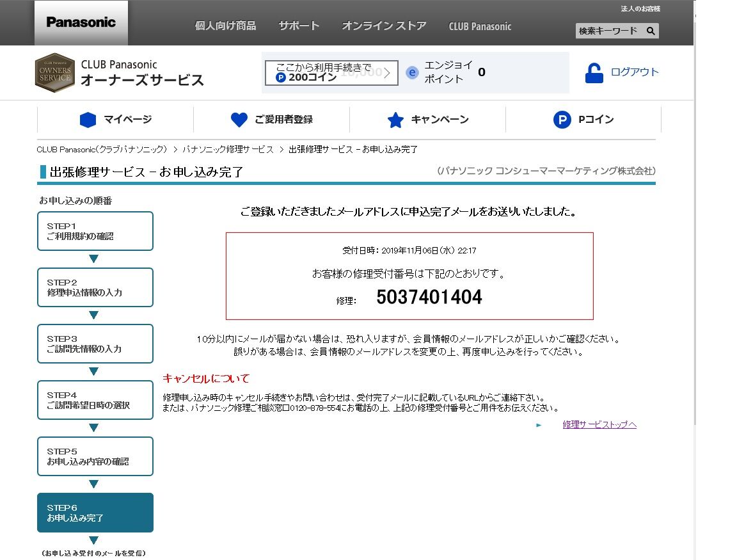Click the Panasonic logo
737x560 pixels.
[81, 22]
